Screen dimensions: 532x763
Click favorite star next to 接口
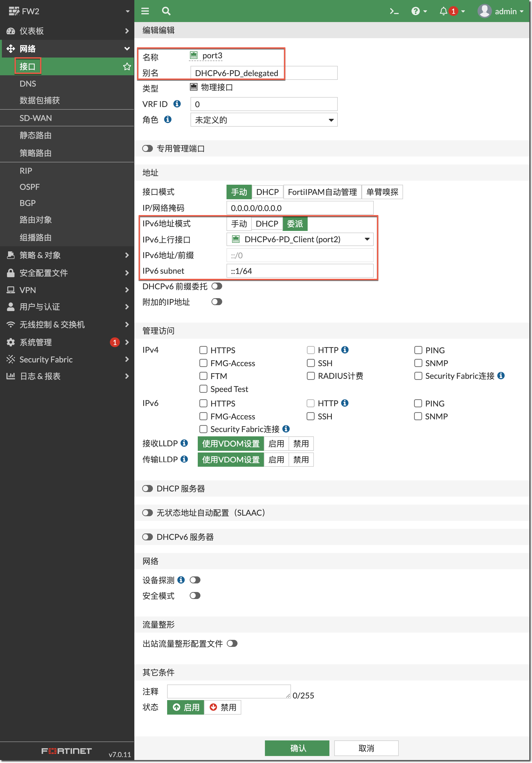[127, 66]
